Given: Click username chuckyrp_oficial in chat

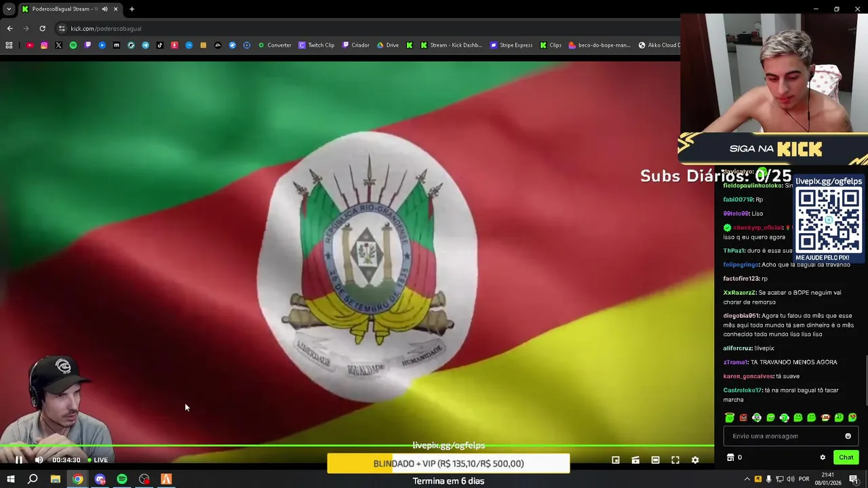Looking at the screenshot, I should pos(757,228).
